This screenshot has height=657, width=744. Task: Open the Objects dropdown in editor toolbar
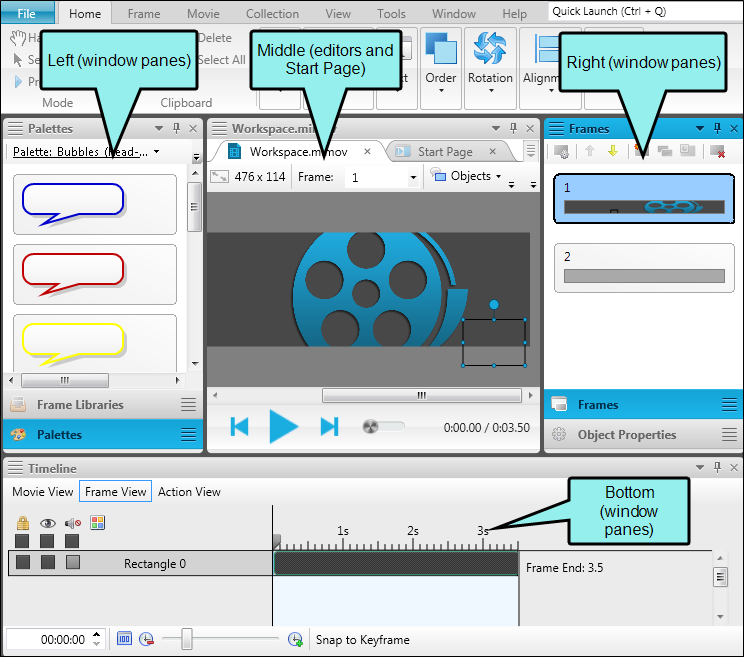466,176
